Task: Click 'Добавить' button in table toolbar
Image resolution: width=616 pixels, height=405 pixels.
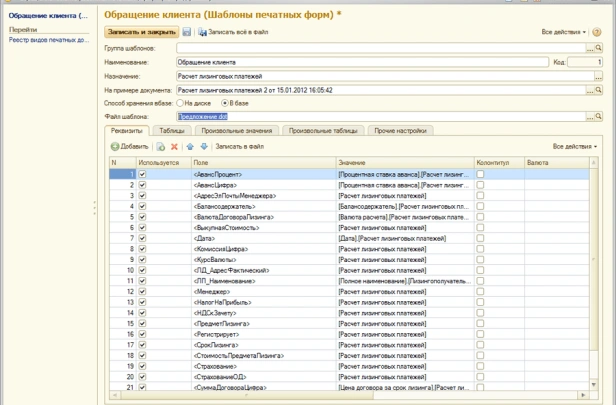Action: [x=129, y=146]
